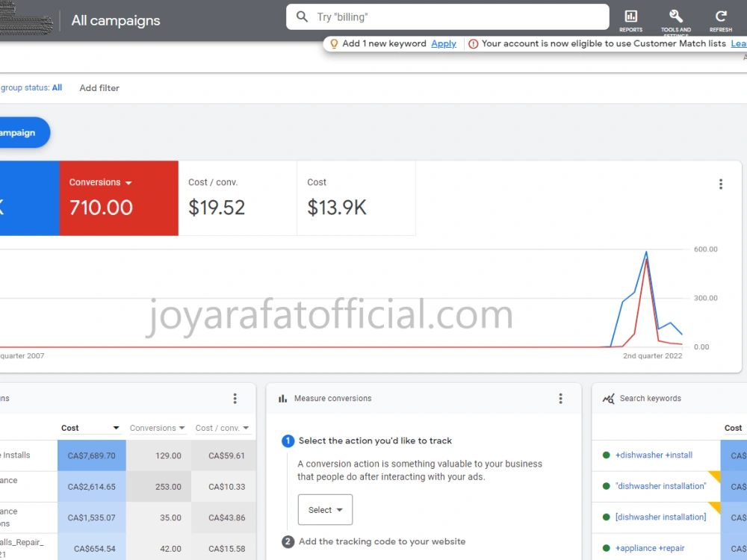The height and width of the screenshot is (560, 747).
Task: Click step 1 number badge
Action: tap(288, 441)
